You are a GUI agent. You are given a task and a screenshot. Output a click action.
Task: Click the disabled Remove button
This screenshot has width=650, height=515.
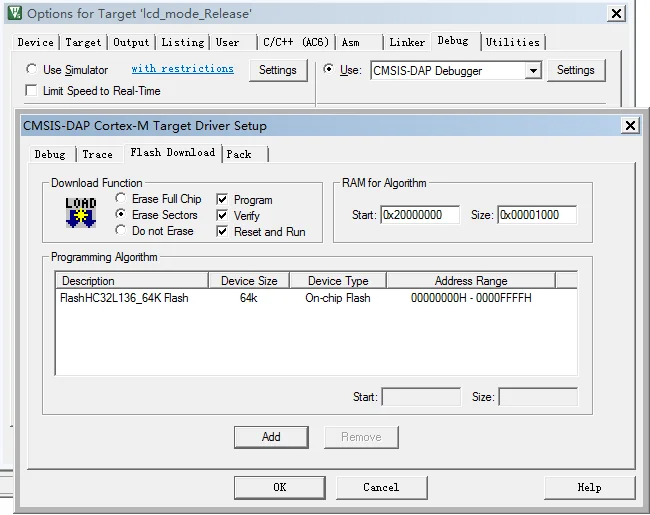(x=361, y=437)
